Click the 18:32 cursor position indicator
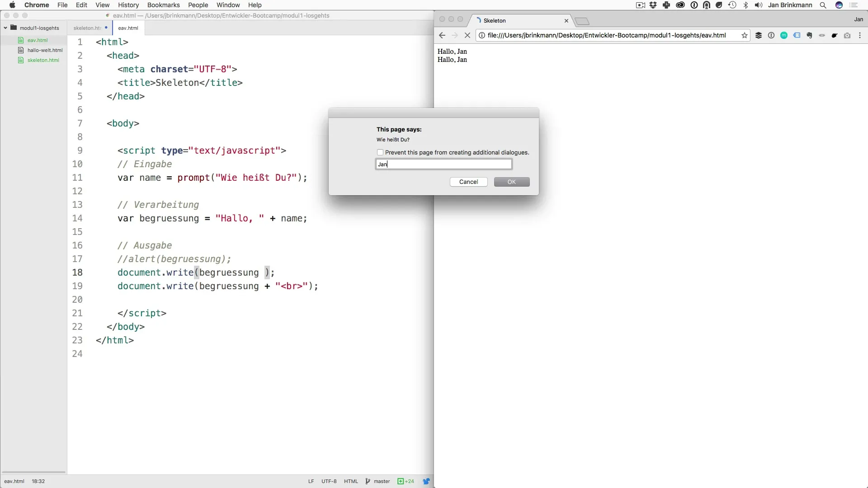This screenshot has width=868, height=488. click(38, 481)
